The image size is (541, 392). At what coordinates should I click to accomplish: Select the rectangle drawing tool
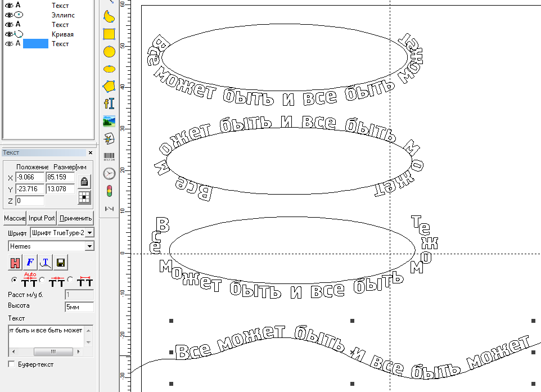(109, 34)
